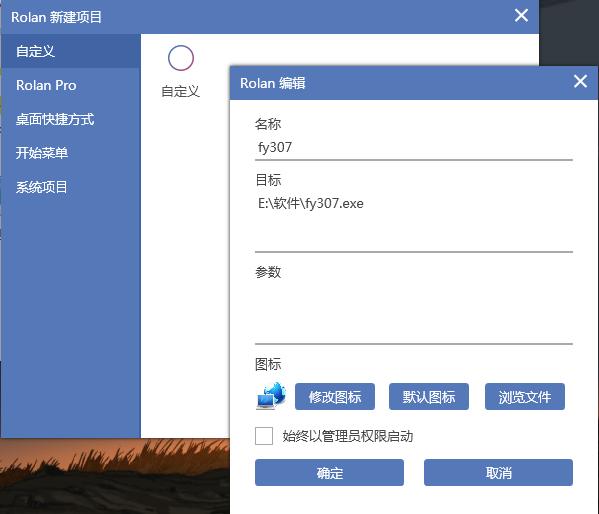Viewport: 599px width, 514px height.
Task: Click the fy307 program icon preview
Action: [271, 396]
